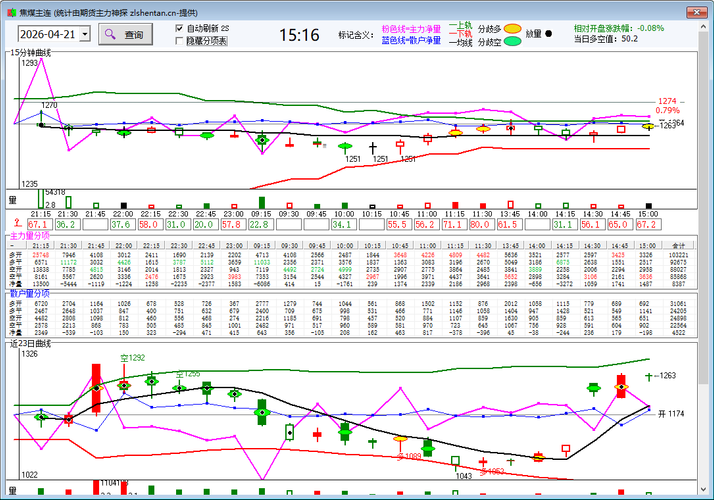
Task: Uncheck the 自动刷新 2S checkbox
Action: pyautogui.click(x=179, y=28)
